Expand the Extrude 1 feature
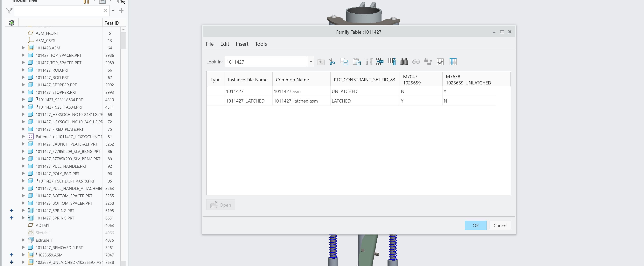 click(x=23, y=240)
